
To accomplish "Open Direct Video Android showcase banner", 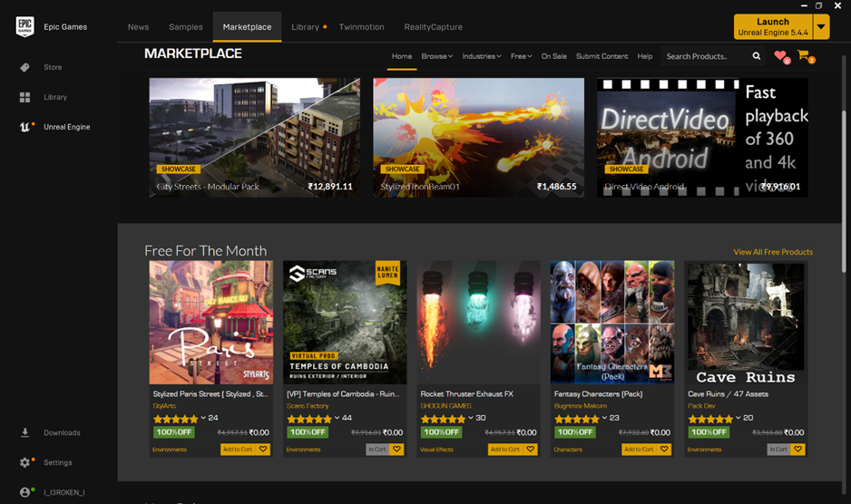I will click(x=702, y=137).
